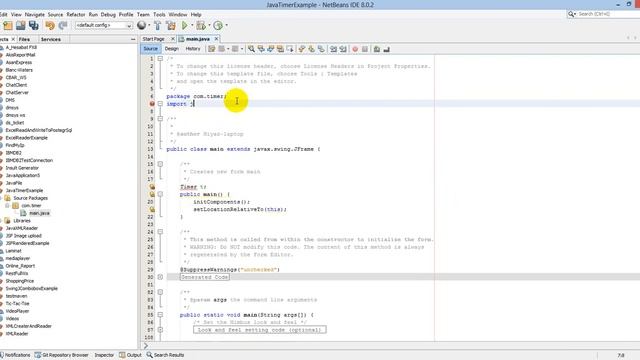Click the Save All toolbar icon
This screenshot has height=360, width=640.
pos(34,26)
